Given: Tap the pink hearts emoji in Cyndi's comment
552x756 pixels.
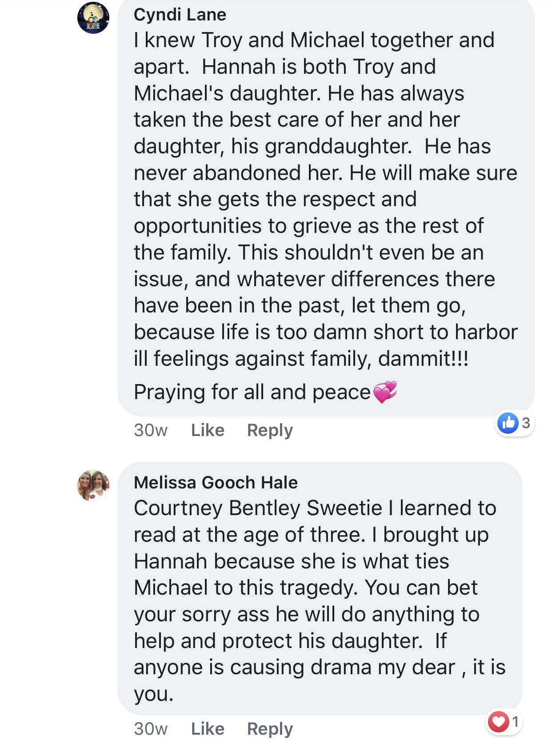Looking at the screenshot, I should click(x=385, y=392).
